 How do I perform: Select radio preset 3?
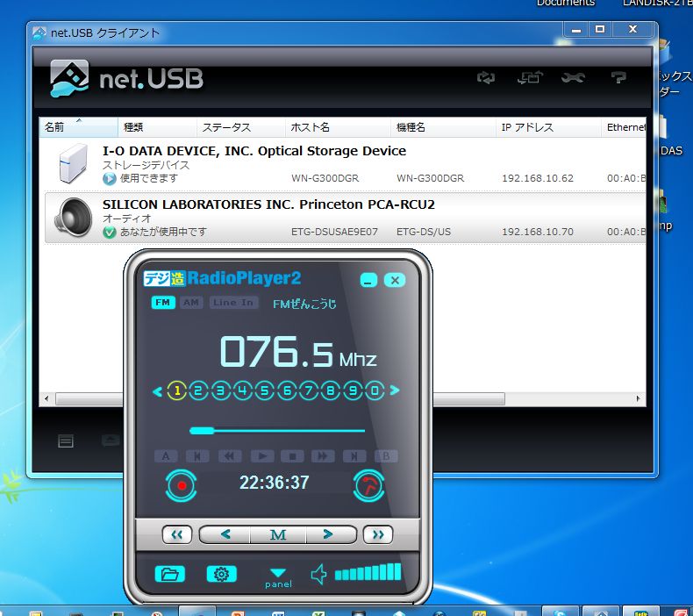pos(220,390)
